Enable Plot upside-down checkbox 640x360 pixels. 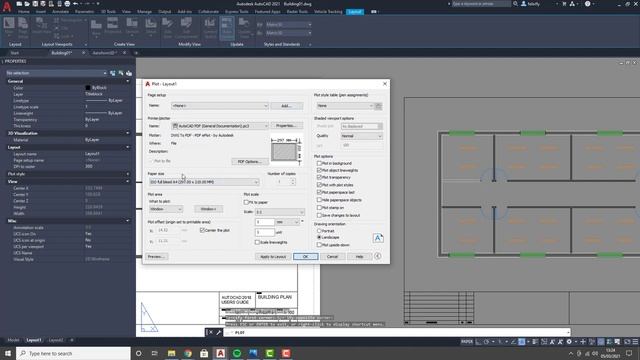(x=319, y=245)
